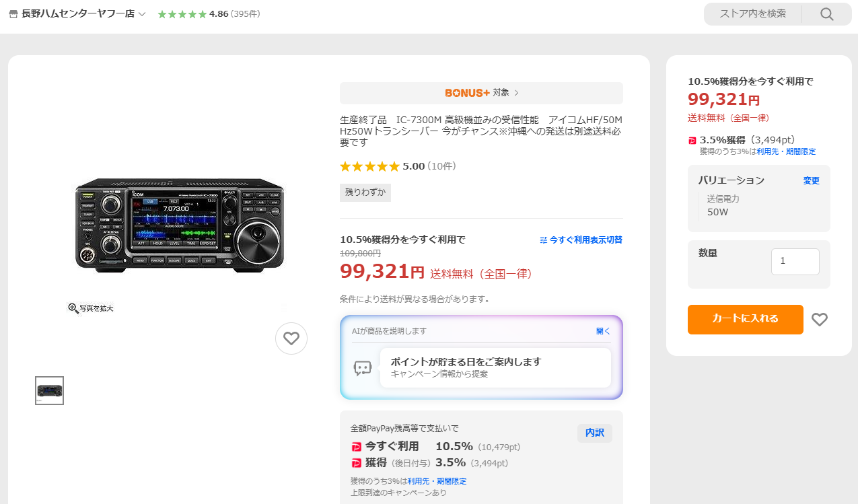Click the product star rating 5.00

point(370,166)
